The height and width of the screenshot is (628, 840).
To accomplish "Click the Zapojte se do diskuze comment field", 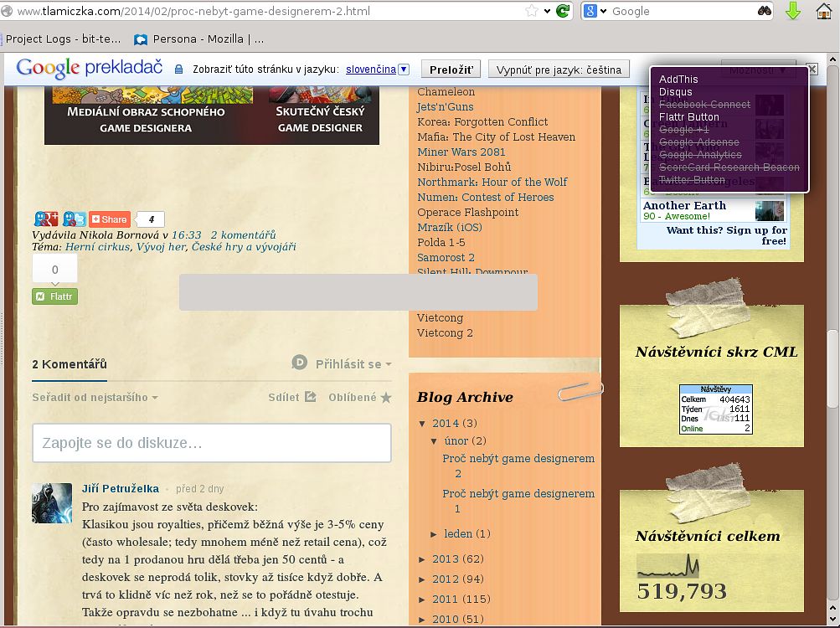I will point(211,443).
